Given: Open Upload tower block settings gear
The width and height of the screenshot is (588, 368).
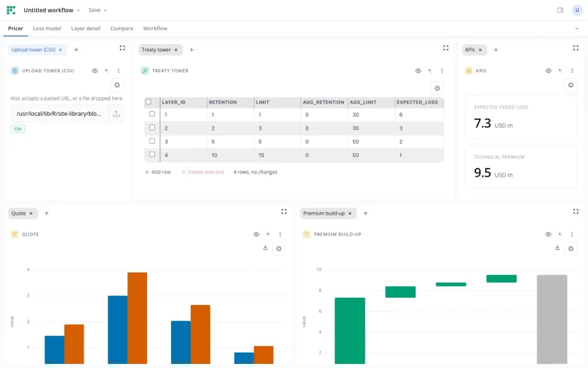Looking at the screenshot, I should (117, 85).
